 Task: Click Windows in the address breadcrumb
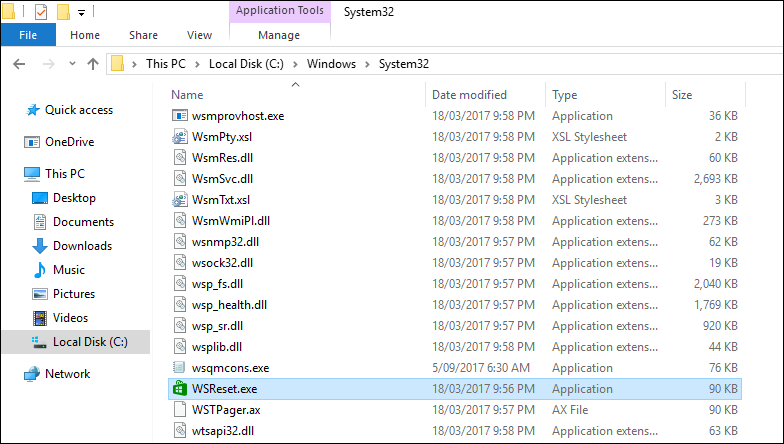point(331,64)
